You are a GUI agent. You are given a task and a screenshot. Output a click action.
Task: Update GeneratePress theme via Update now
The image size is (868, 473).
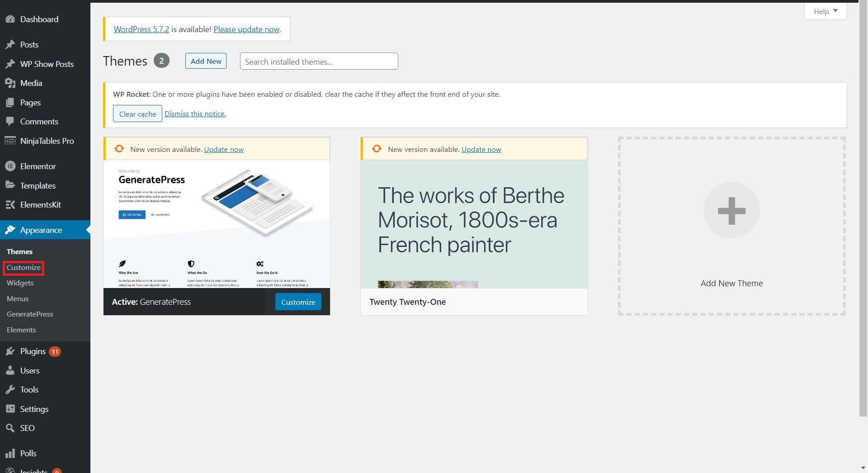[x=224, y=150]
